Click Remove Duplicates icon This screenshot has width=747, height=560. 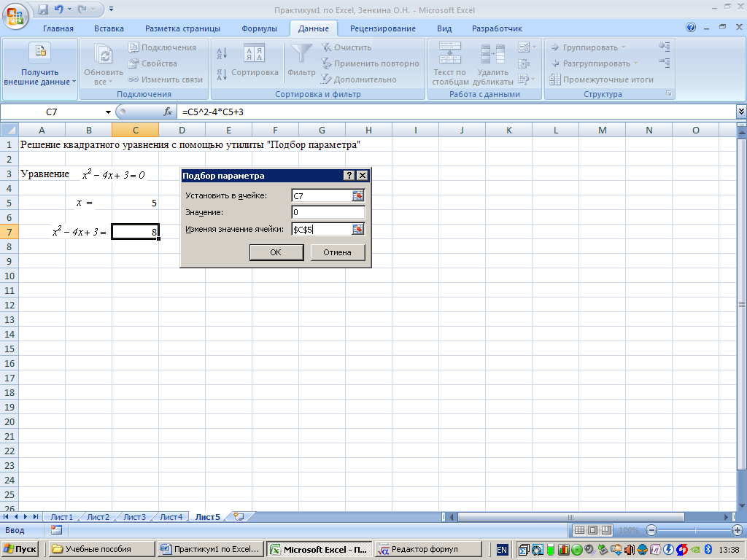coord(492,64)
